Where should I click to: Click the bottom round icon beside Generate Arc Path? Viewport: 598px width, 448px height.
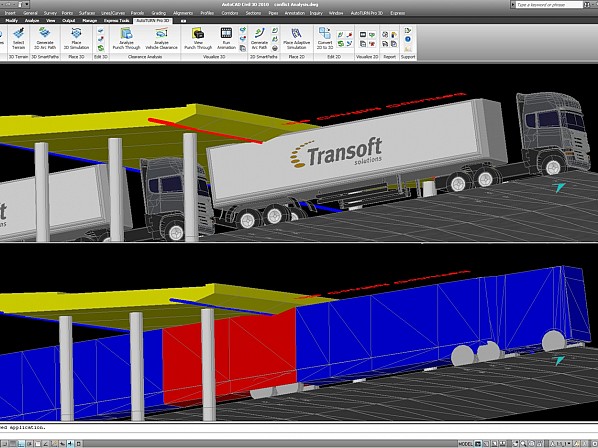click(x=275, y=48)
